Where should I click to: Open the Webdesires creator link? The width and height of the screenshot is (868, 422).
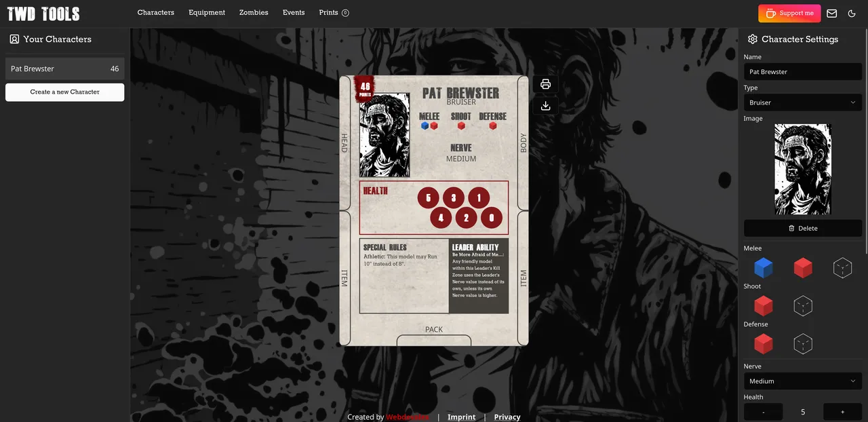pos(408,417)
